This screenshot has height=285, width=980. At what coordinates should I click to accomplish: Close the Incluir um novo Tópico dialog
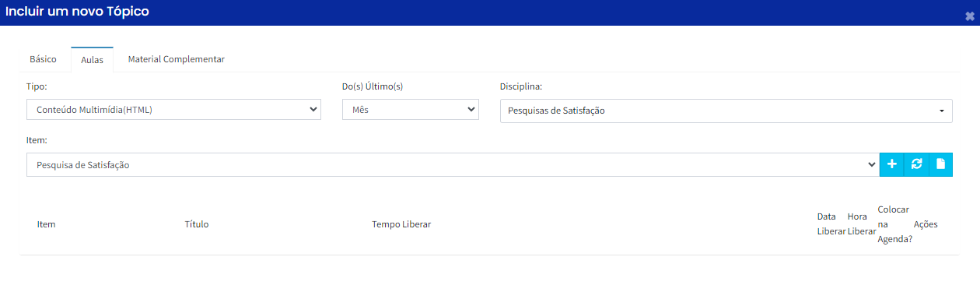point(969,16)
